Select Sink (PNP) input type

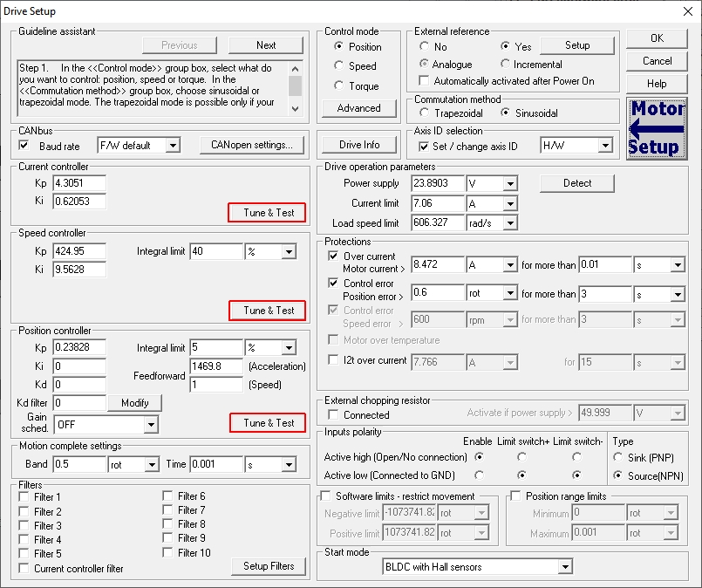[x=617, y=457]
